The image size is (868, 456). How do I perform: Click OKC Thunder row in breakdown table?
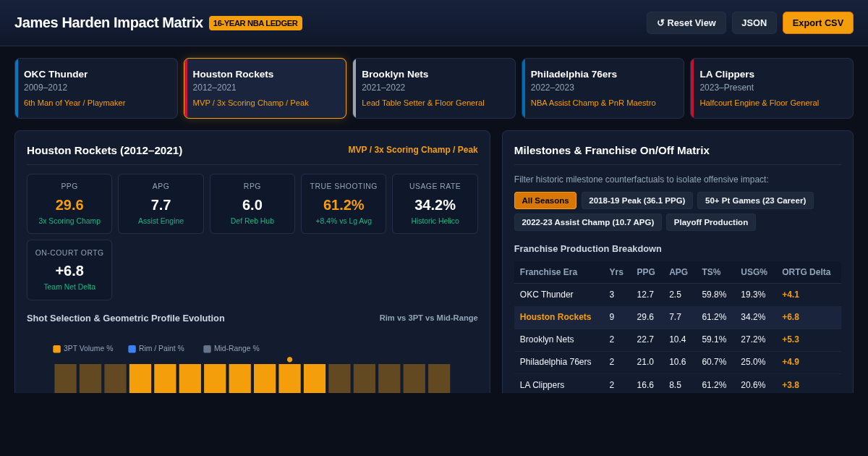[x=678, y=295]
